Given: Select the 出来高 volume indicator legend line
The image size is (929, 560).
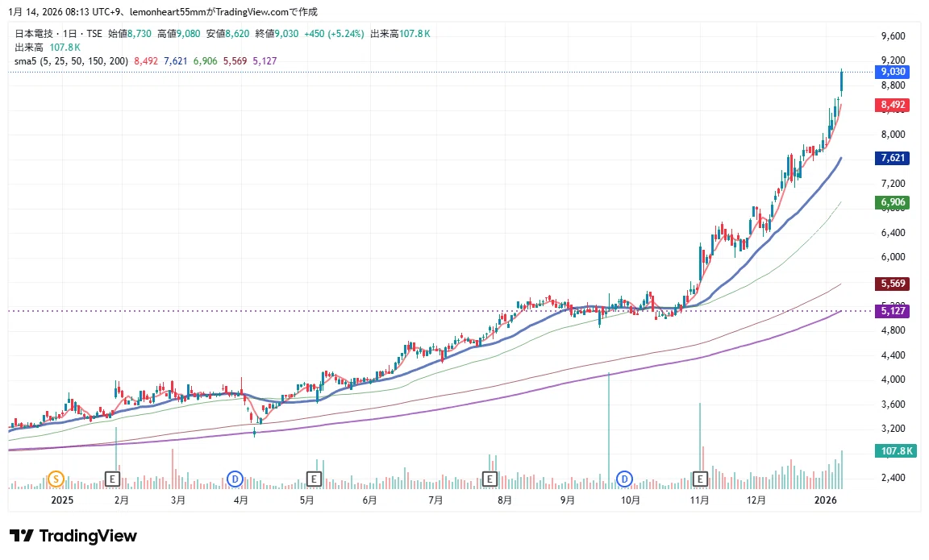Looking at the screenshot, I should tap(48, 48).
